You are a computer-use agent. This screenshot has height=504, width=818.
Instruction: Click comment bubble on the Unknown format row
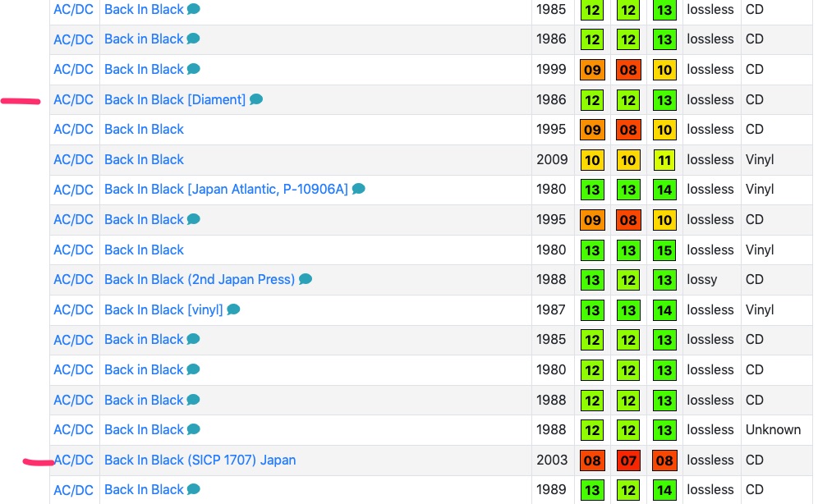pos(194,429)
